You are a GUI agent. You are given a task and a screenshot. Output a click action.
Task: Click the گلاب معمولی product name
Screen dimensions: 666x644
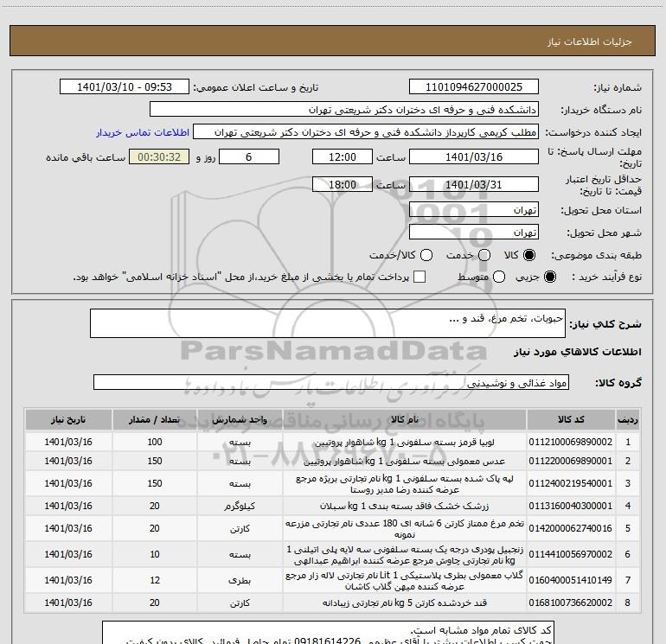tap(405, 581)
